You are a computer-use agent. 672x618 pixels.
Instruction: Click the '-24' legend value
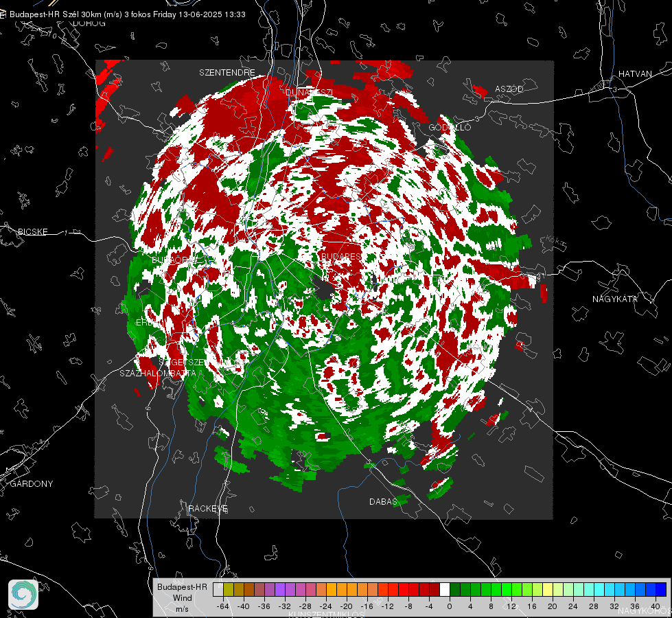(x=326, y=606)
